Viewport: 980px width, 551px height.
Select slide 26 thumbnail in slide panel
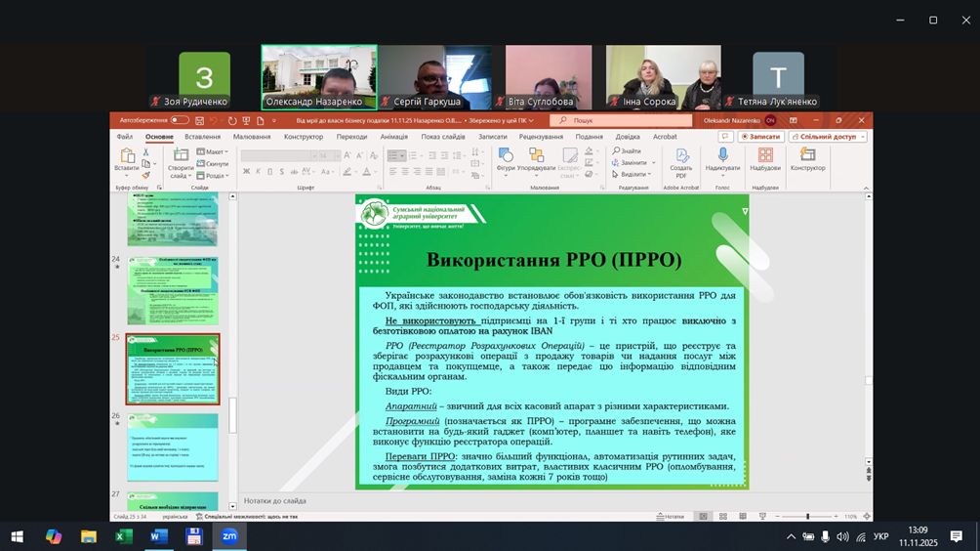coord(173,446)
